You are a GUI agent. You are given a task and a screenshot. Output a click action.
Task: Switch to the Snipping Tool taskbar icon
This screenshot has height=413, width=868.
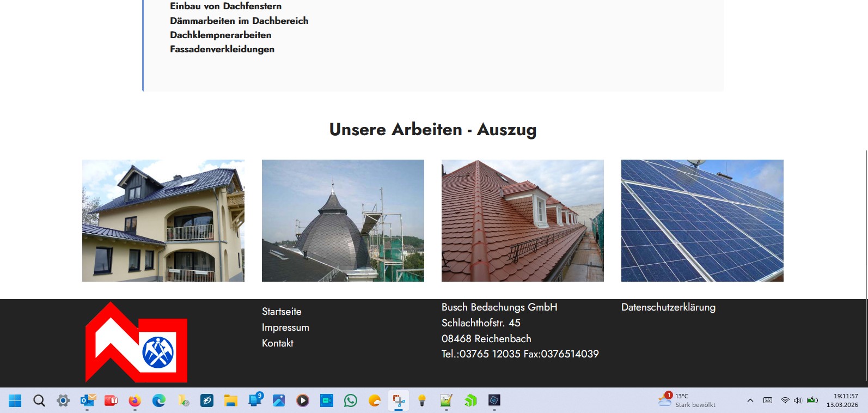coord(399,401)
